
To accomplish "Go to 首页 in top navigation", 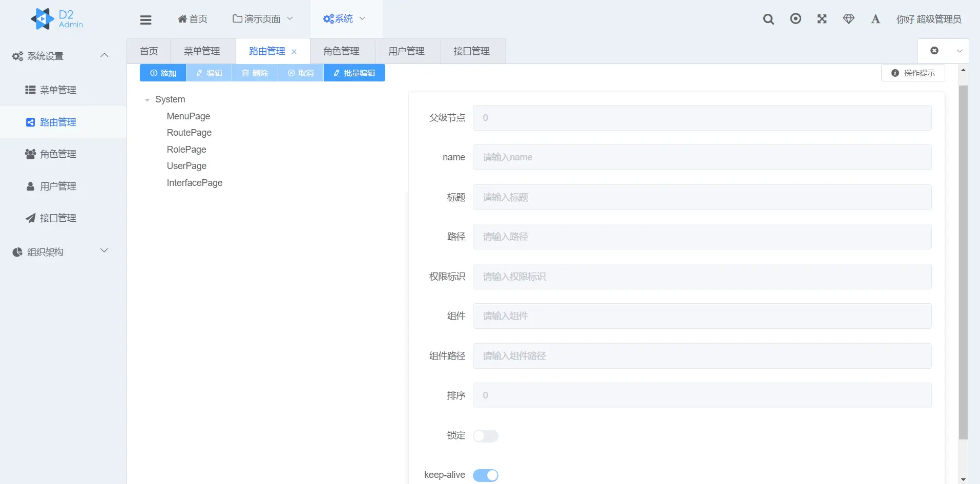I will click(x=193, y=19).
